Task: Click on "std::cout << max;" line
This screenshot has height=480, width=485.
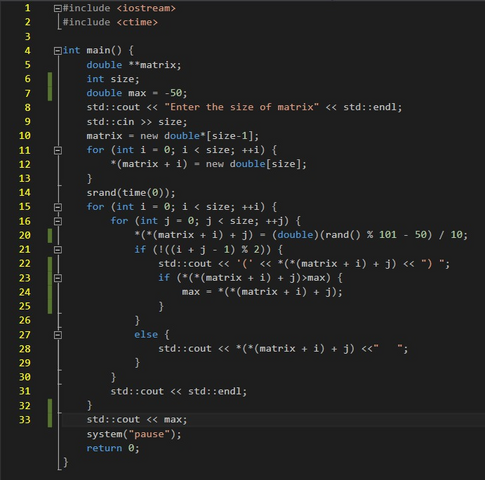Action: tap(137, 419)
